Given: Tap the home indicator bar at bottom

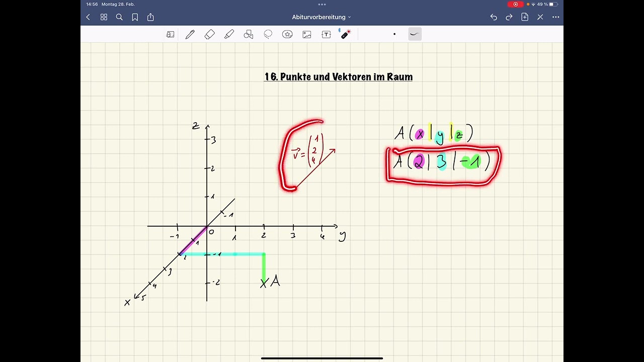Looking at the screenshot, I should pyautogui.click(x=322, y=358).
